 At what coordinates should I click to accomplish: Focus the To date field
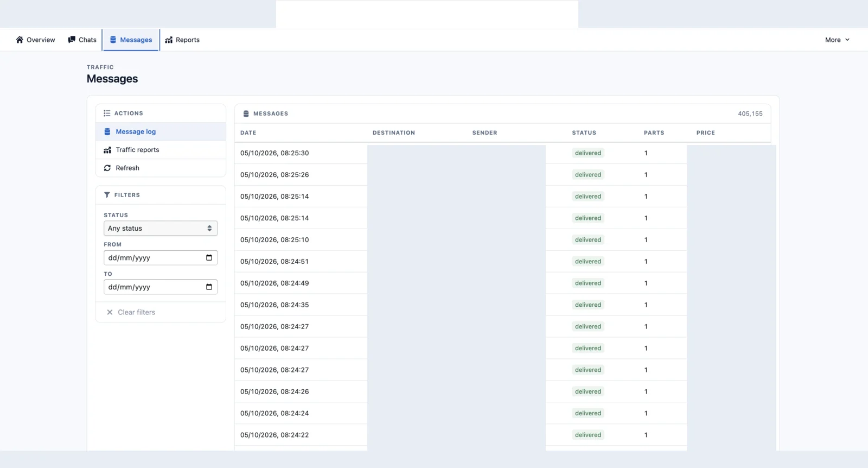click(x=161, y=287)
